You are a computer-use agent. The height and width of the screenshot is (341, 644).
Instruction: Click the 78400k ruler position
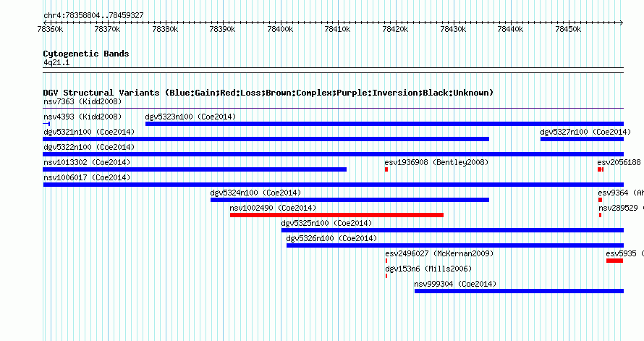pyautogui.click(x=280, y=29)
